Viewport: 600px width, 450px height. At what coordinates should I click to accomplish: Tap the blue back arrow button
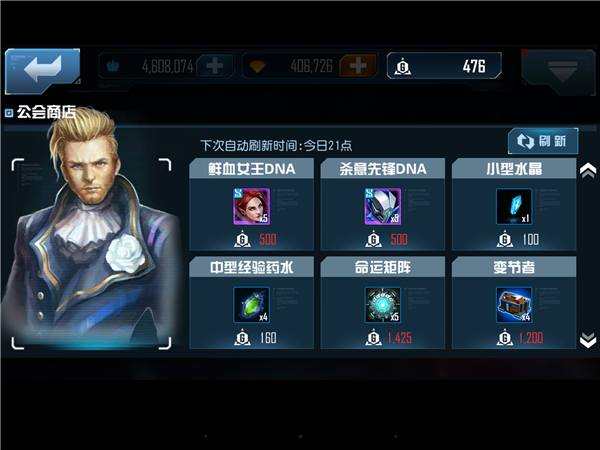click(42, 71)
